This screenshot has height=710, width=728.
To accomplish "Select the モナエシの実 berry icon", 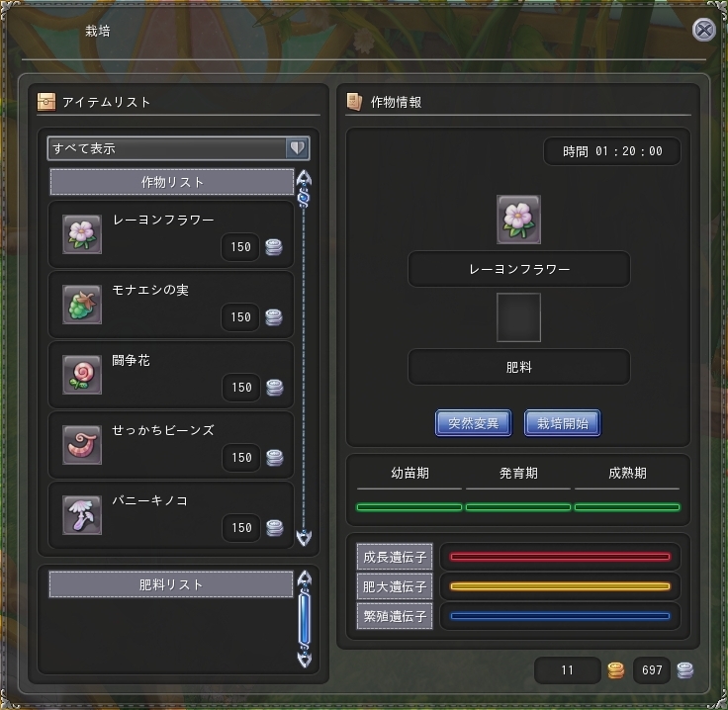I will pos(82,305).
